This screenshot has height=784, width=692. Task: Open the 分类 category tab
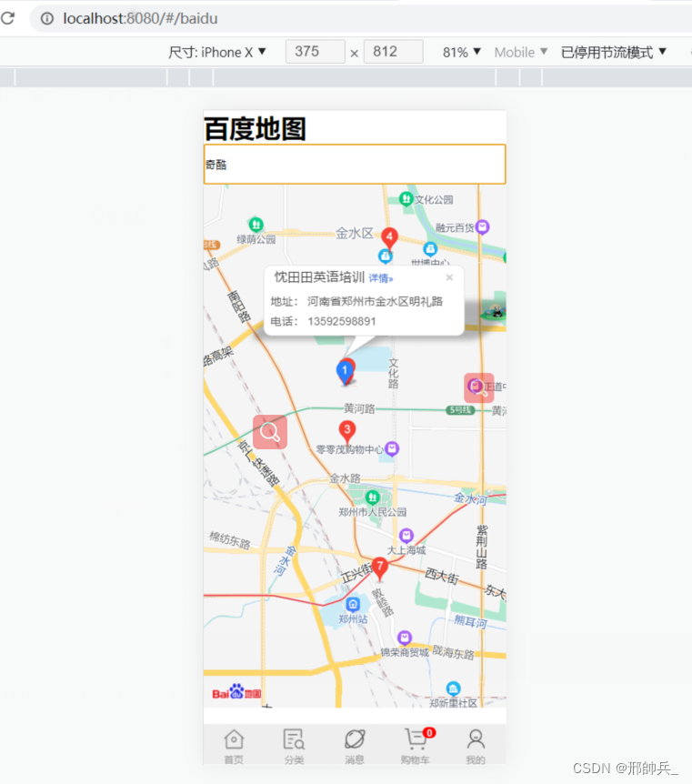[294, 747]
